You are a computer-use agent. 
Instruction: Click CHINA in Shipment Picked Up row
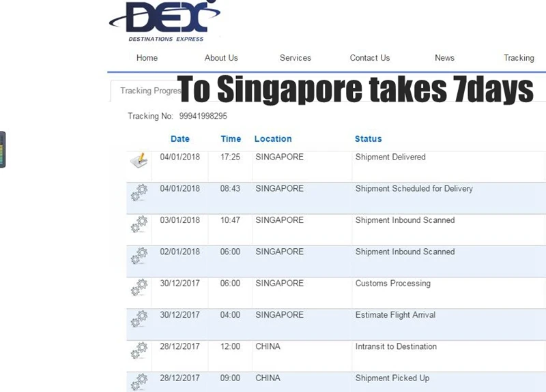pos(268,378)
